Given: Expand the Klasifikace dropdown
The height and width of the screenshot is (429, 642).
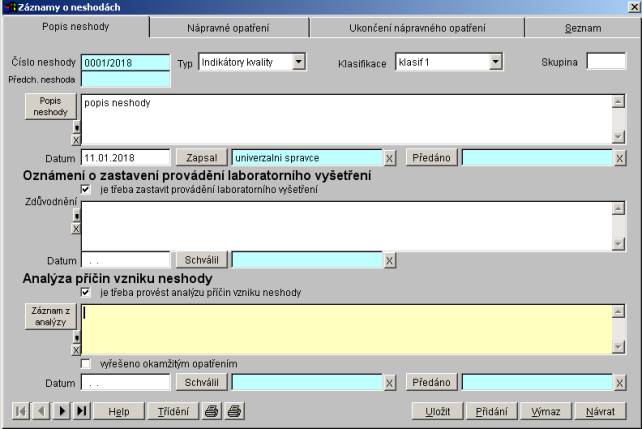Looking at the screenshot, I should pyautogui.click(x=495, y=62).
